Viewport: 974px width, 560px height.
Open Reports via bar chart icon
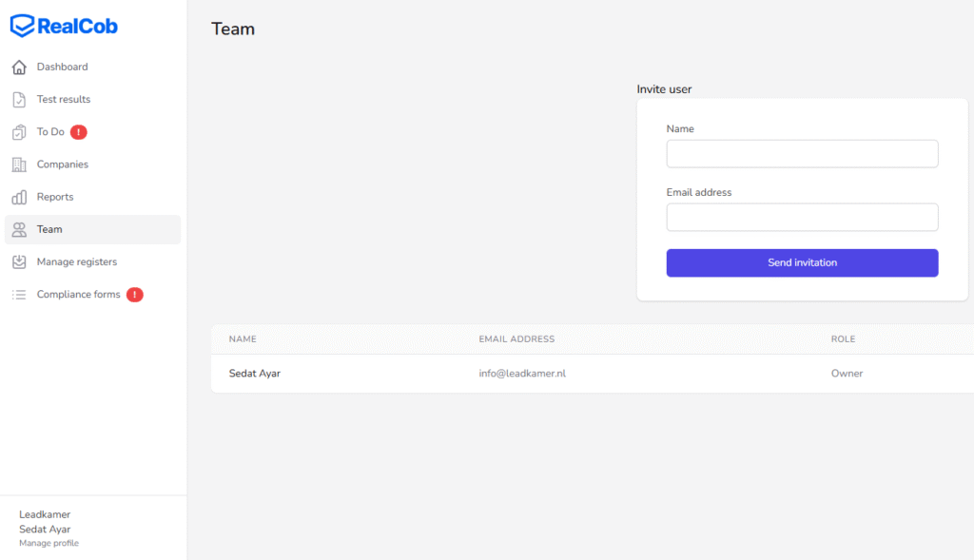click(x=19, y=197)
